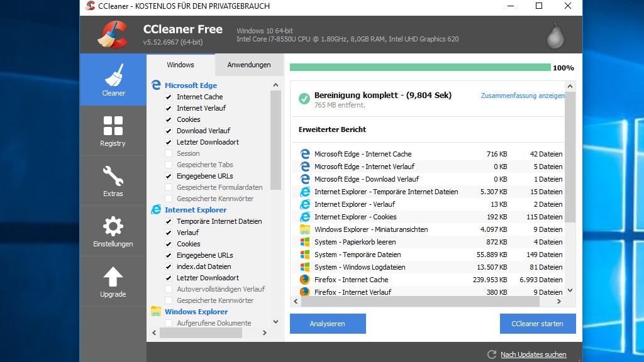Select the Firefox icon next to Internet Cache result
Viewport: 644px width, 362px height.
click(x=306, y=279)
